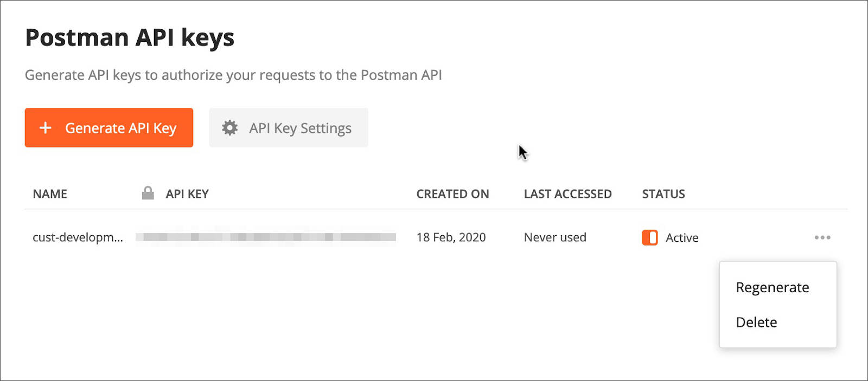The height and width of the screenshot is (381, 868).
Task: Open API Key Settings
Action: click(289, 128)
